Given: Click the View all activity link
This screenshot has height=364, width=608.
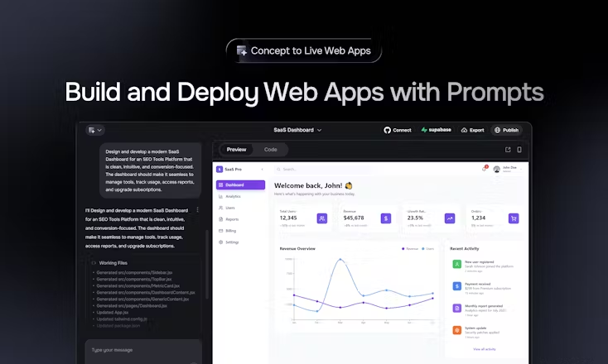Looking at the screenshot, I should pyautogui.click(x=485, y=349).
